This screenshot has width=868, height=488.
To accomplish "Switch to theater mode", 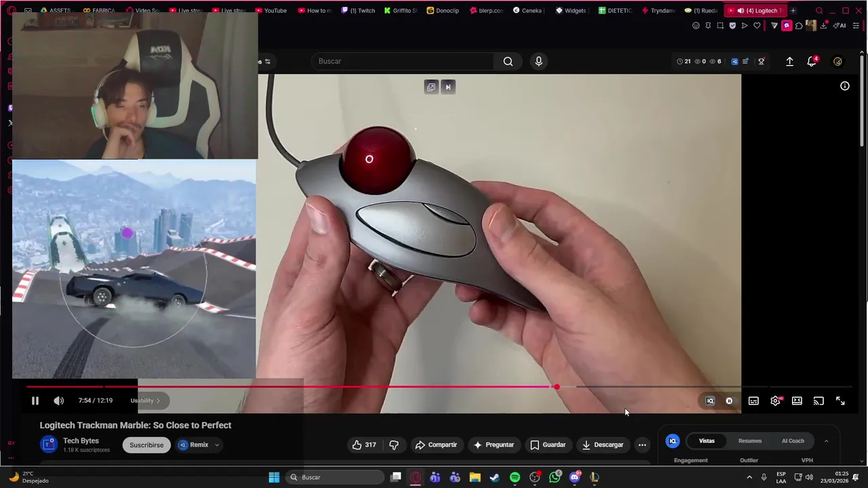I will coord(797,401).
